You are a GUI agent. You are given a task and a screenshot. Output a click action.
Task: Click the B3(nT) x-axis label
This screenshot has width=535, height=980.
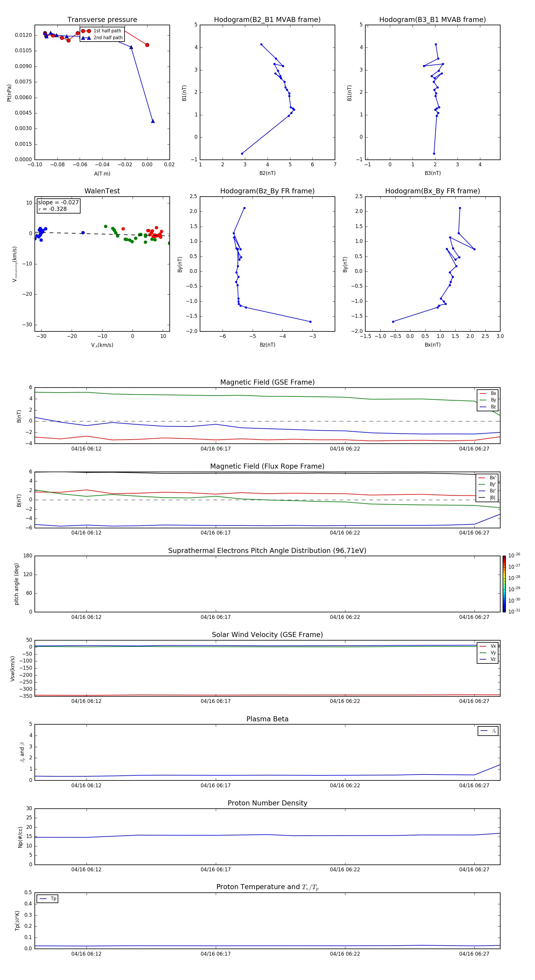(x=432, y=173)
